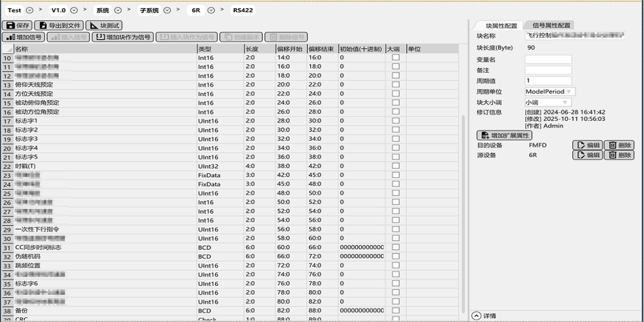The width and height of the screenshot is (644, 322).
Task: Edit the 目的设备 FMFD device
Action: 587,145
